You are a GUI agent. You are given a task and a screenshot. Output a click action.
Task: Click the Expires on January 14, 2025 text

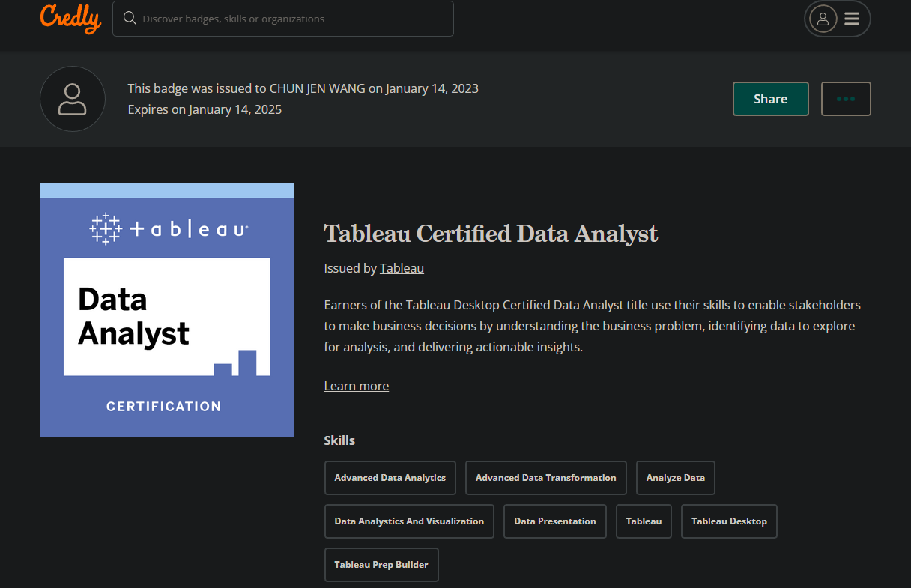tap(205, 109)
